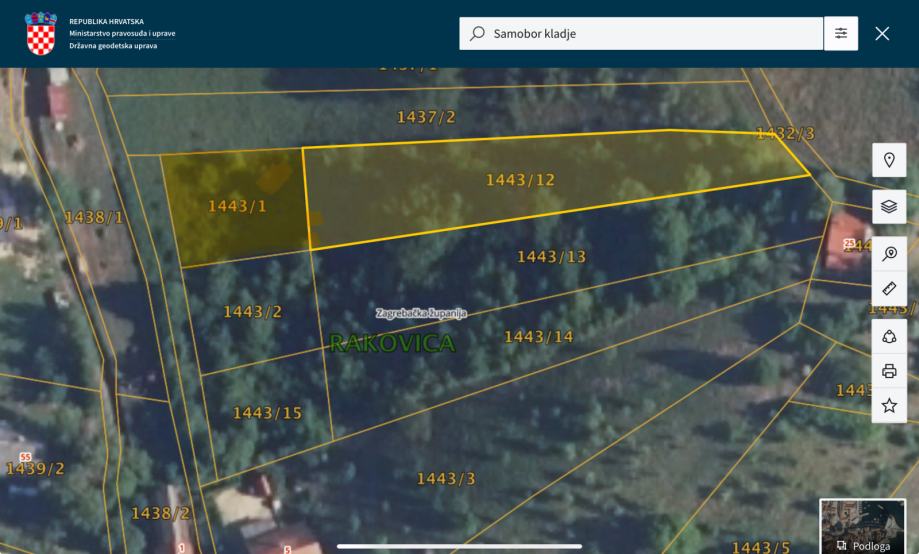
Task: Click the location pin tool icon
Action: click(889, 160)
